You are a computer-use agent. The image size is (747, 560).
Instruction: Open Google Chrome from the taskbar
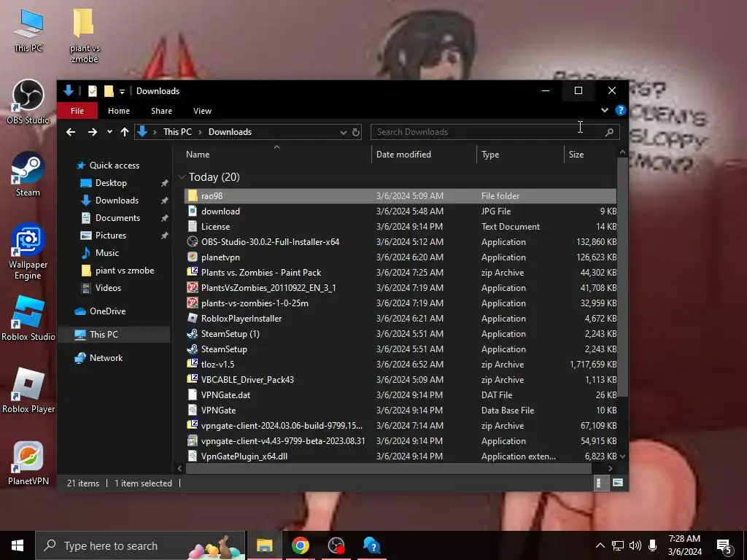click(300, 545)
